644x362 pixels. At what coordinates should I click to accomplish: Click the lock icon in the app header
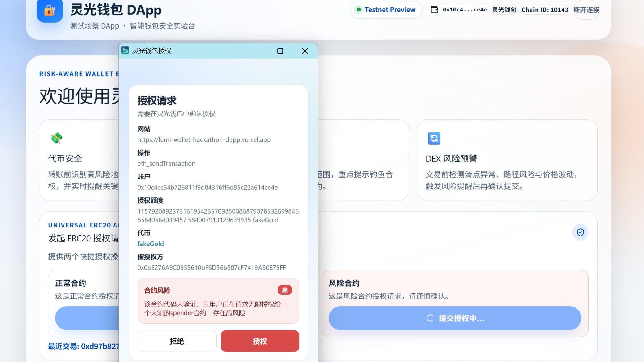point(50,11)
